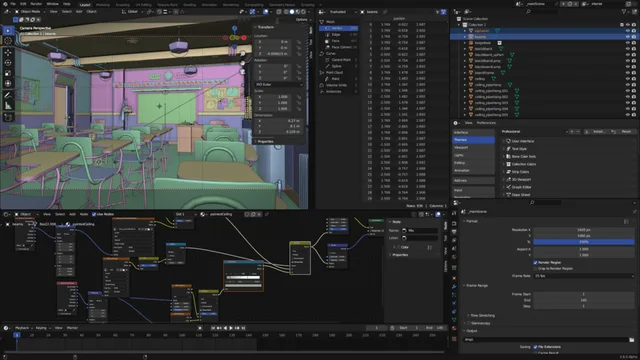
Task: Open the View Layer properties tab icon
Action: tap(454, 240)
